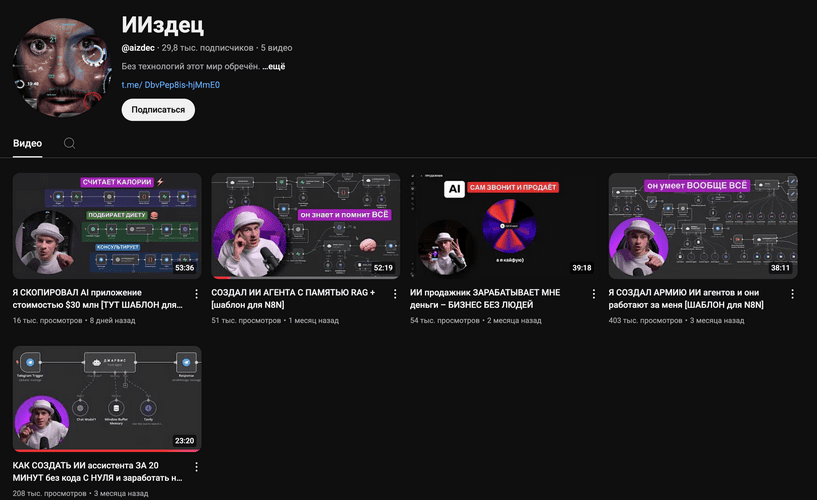Open options menu for ИИ ассистента video
This screenshot has height=500, width=817.
pyautogui.click(x=195, y=467)
